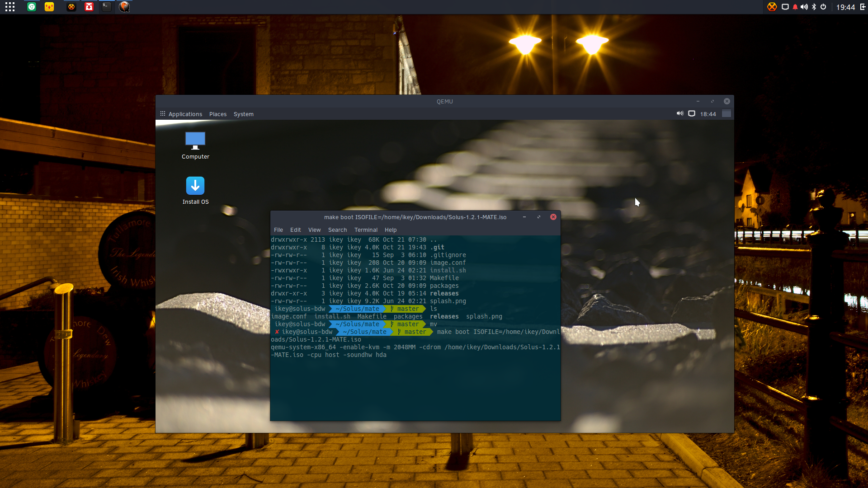Viewport: 868px width, 488px height.
Task: Close the guest terminal window
Action: 553,217
